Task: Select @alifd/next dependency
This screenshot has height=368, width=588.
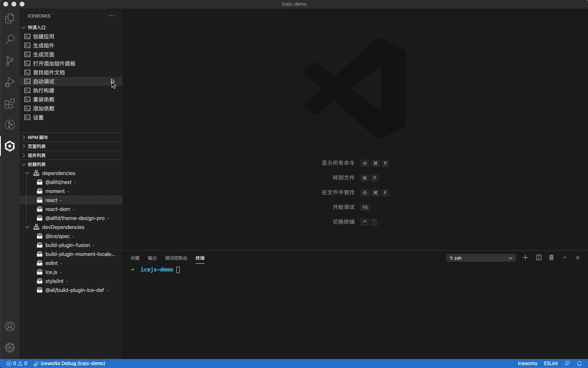Action: [71, 182]
